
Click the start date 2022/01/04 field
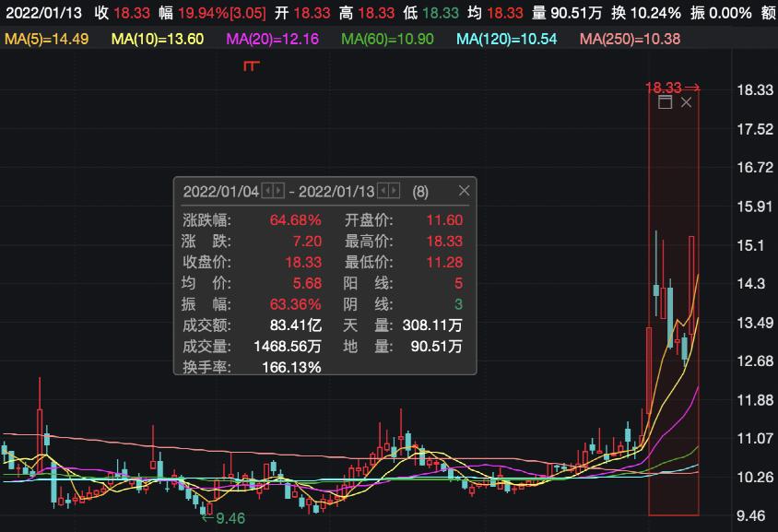click(x=221, y=191)
